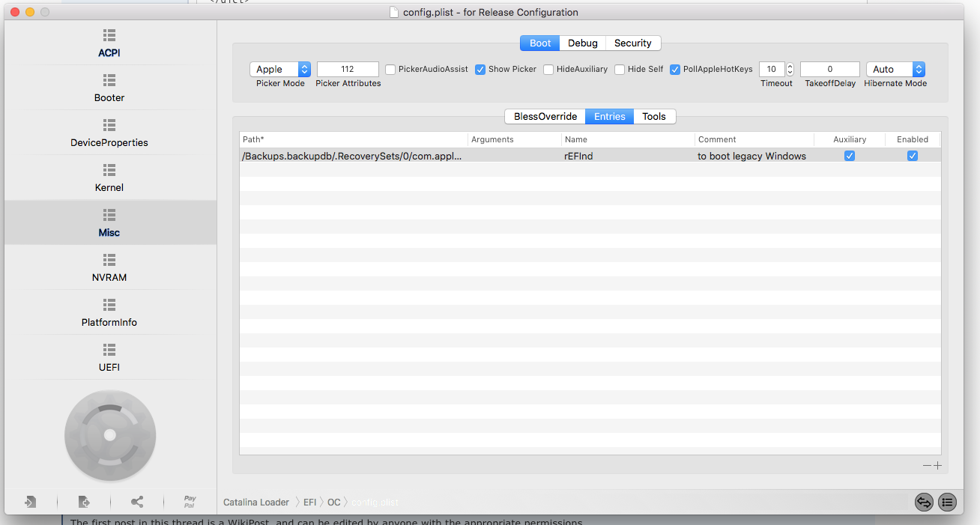Switch to the Tools tab
This screenshot has height=525, width=980.
pyautogui.click(x=654, y=116)
